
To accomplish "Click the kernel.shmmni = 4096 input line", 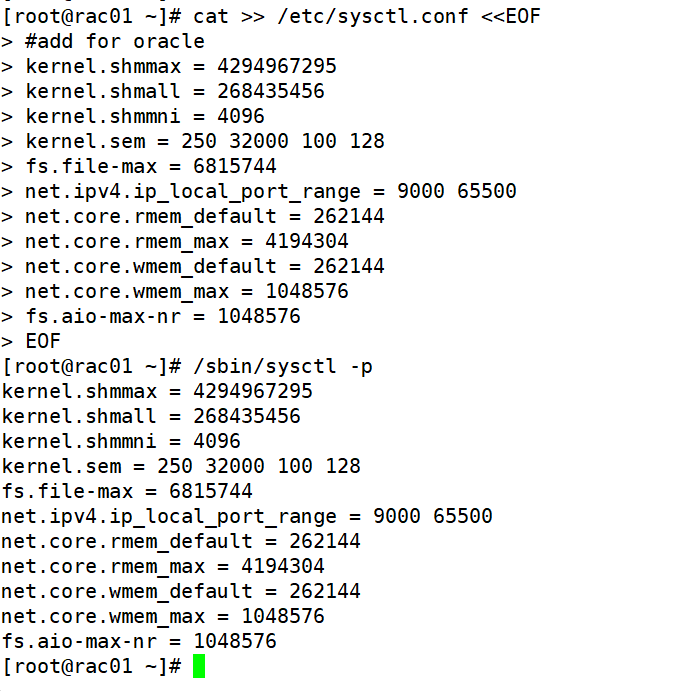I will 145,116.
